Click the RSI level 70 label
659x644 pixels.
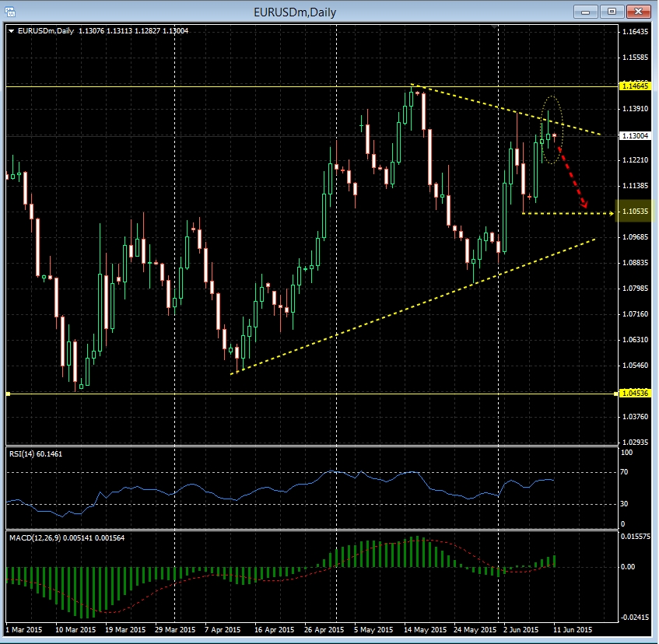(625, 472)
